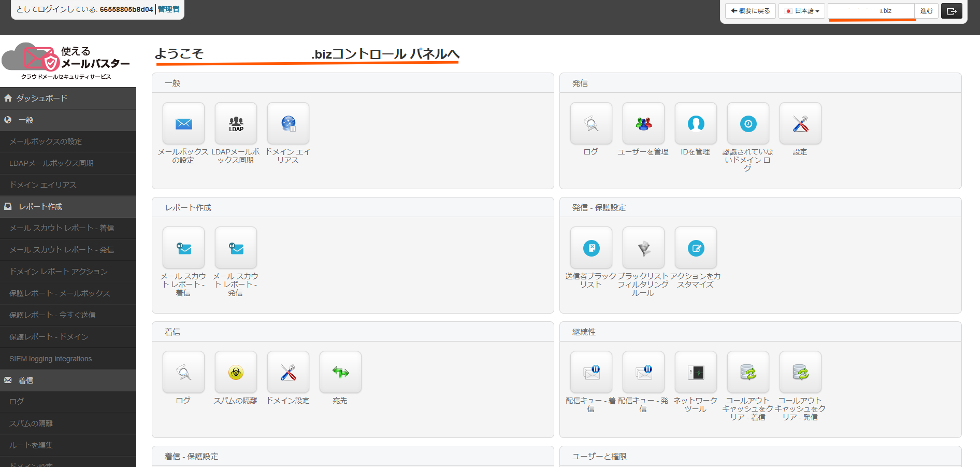This screenshot has height=467, width=980.
Task: Select 保護レポート - メールボックス in the sidebar
Action: pyautogui.click(x=68, y=293)
